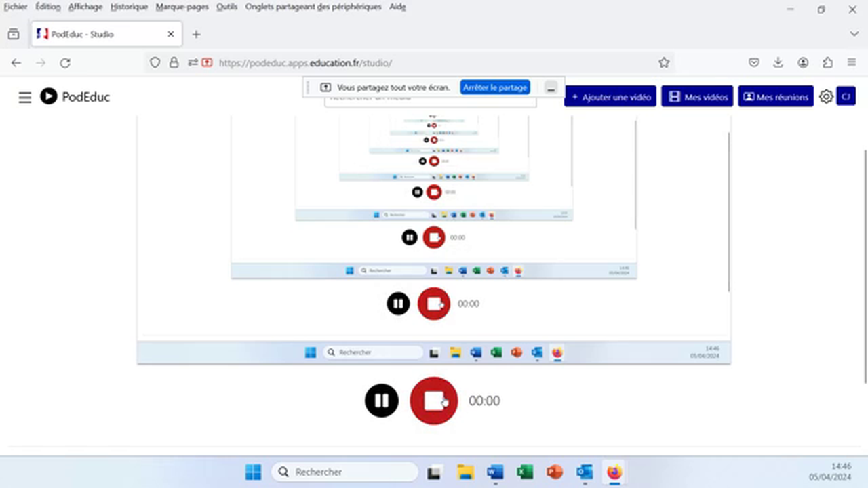
Task: Expand the list all tabs chevron
Action: [854, 34]
